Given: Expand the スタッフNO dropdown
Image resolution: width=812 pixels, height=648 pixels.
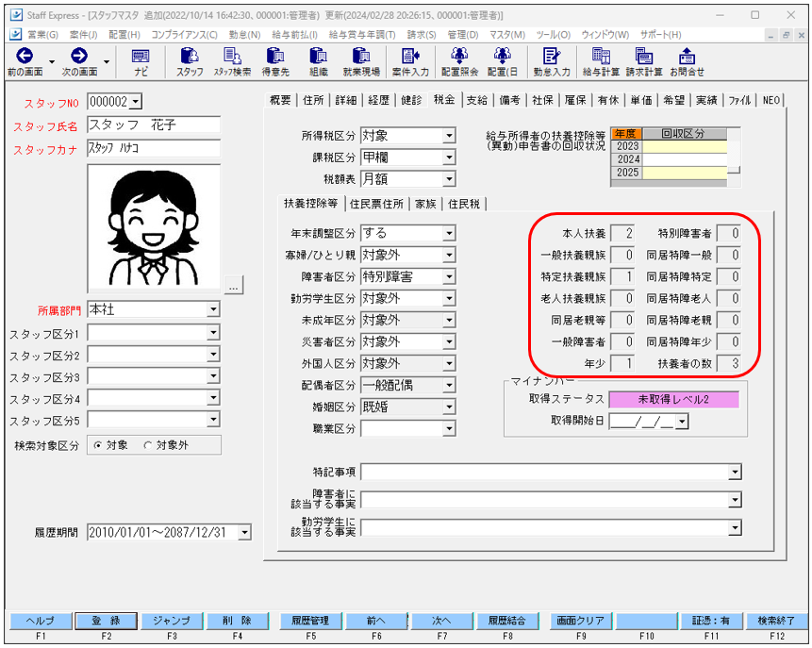Looking at the screenshot, I should [x=135, y=102].
